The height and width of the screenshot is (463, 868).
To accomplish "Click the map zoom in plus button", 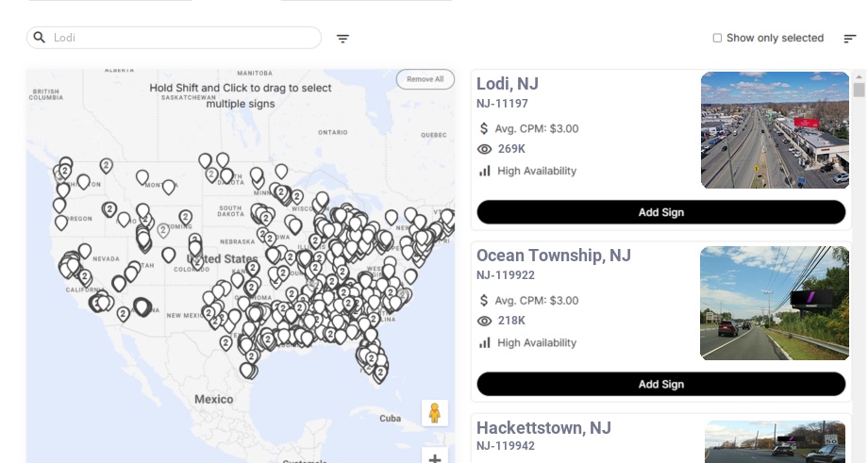I will click(x=434, y=458).
